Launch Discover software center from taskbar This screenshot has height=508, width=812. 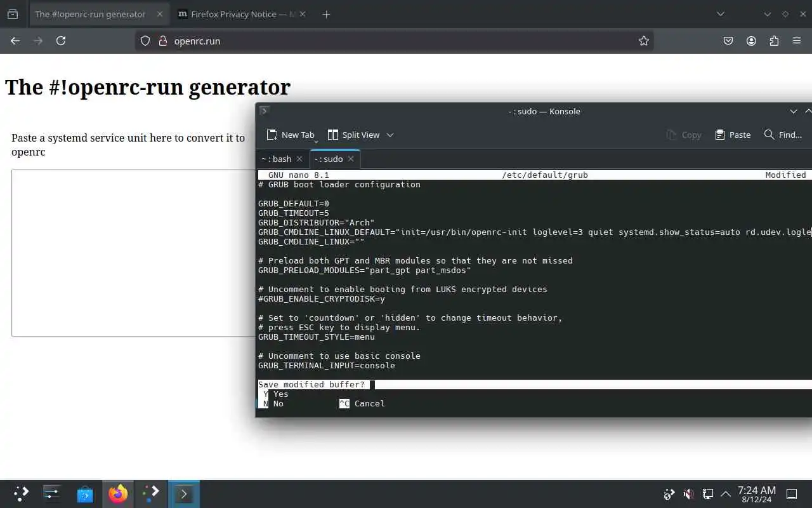coord(85,493)
